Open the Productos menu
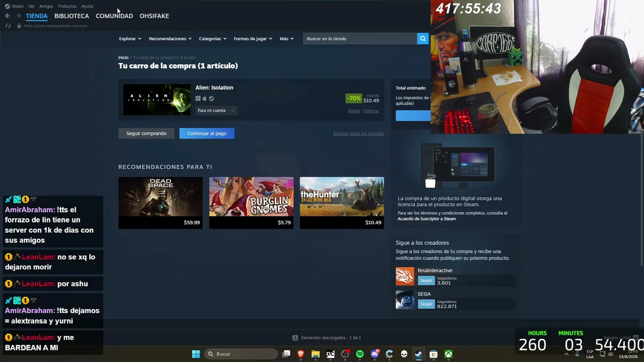 point(67,6)
